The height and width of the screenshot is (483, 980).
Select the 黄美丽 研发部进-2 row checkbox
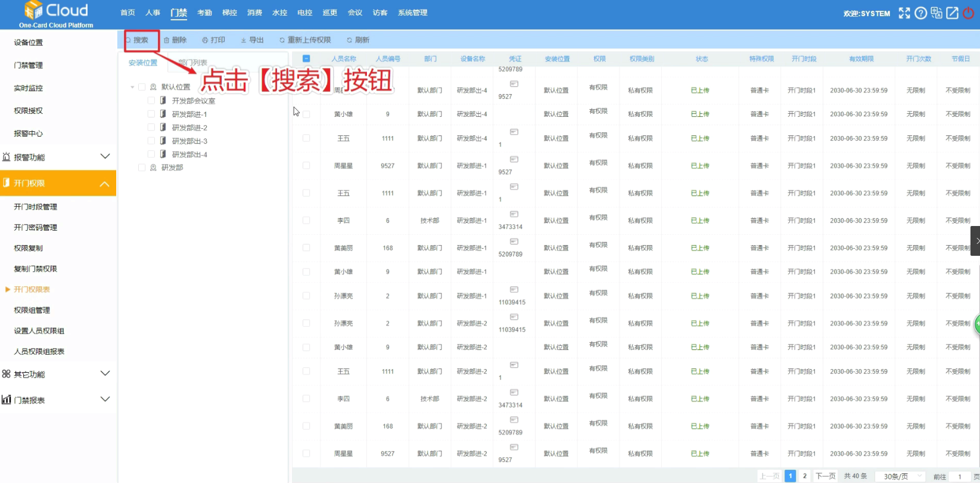click(306, 426)
